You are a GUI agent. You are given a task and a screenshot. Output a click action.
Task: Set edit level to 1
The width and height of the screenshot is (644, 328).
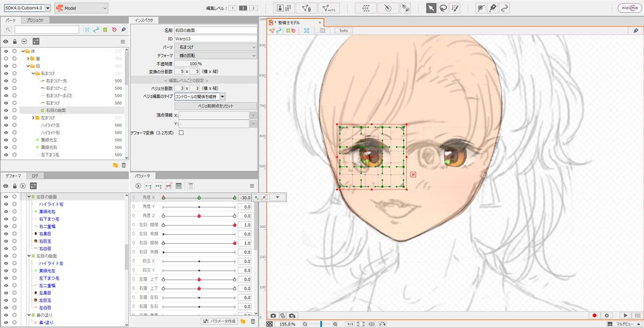coord(233,8)
